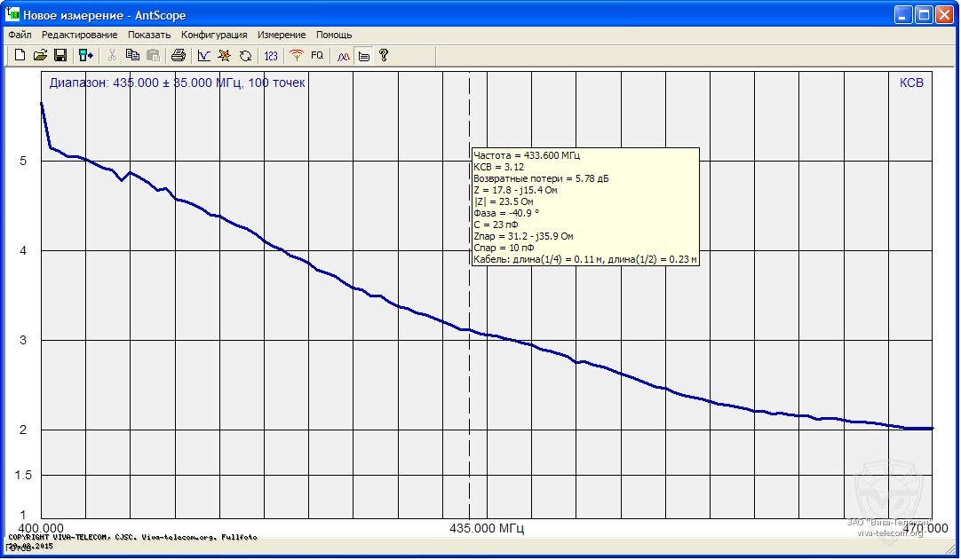Open a file with the folder icon

40,56
